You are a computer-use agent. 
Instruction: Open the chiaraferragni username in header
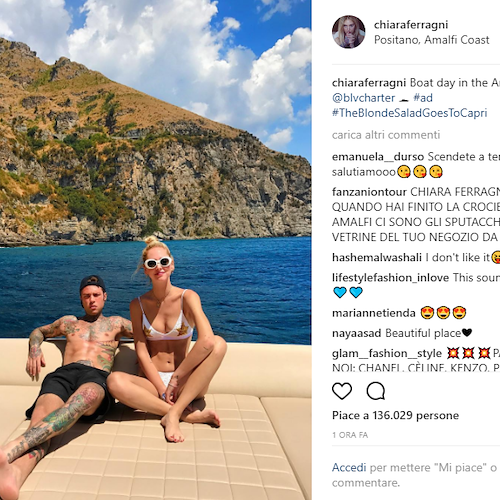coord(411,25)
